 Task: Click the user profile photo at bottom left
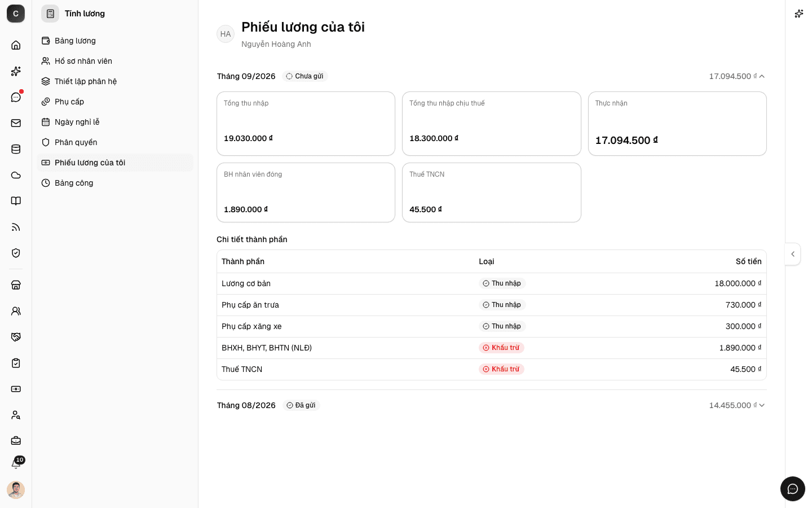(16, 489)
